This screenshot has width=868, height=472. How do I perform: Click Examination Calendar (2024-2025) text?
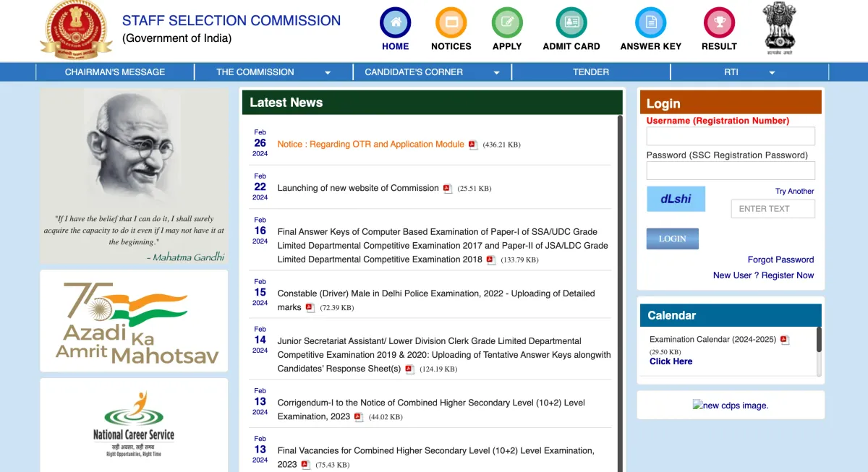coord(712,340)
